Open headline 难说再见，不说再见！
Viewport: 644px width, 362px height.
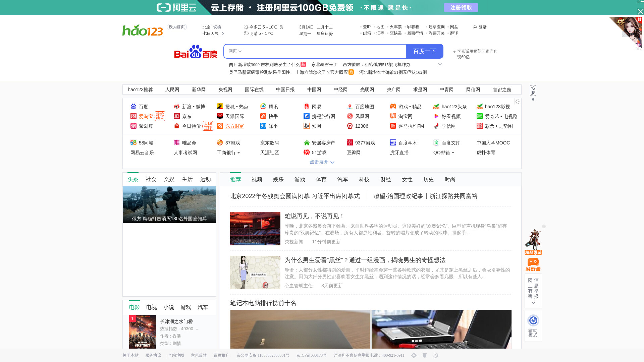(x=314, y=216)
